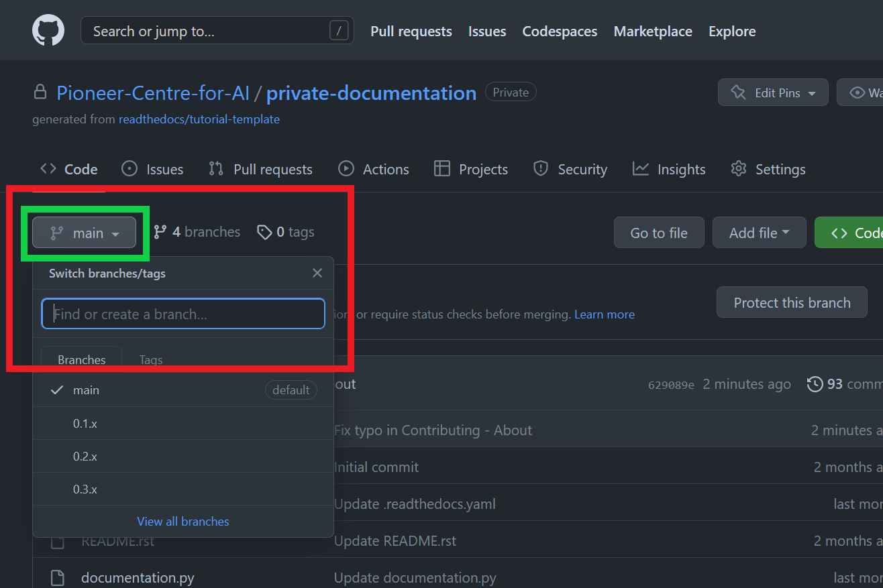Screen dimensions: 883x588
Task: Switch to the repository Issues tab
Action: 152,169
